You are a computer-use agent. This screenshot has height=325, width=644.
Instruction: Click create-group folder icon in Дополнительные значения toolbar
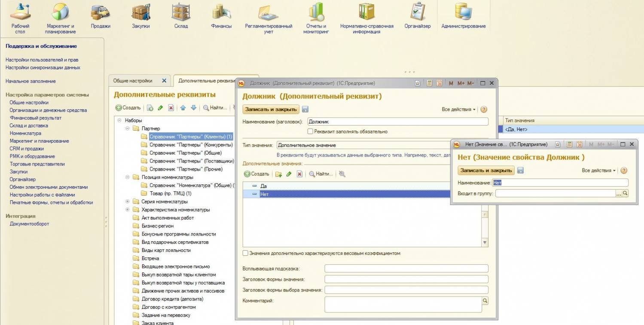point(278,174)
